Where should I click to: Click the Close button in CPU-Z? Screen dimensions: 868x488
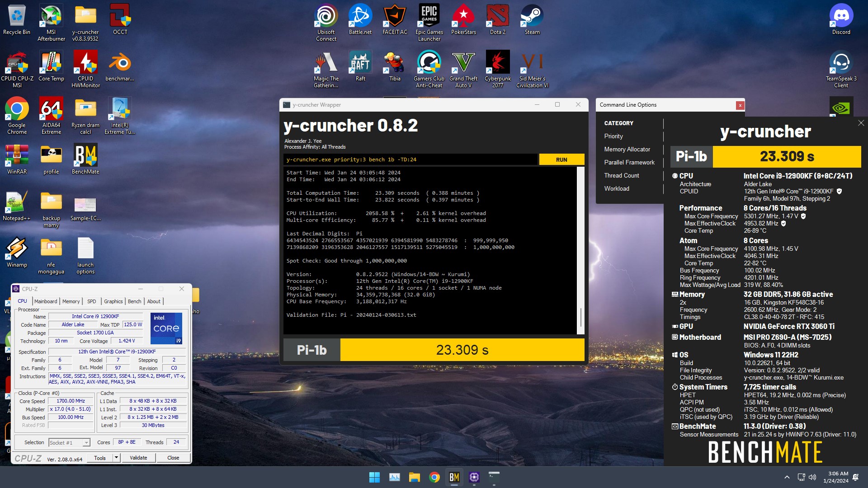(173, 458)
